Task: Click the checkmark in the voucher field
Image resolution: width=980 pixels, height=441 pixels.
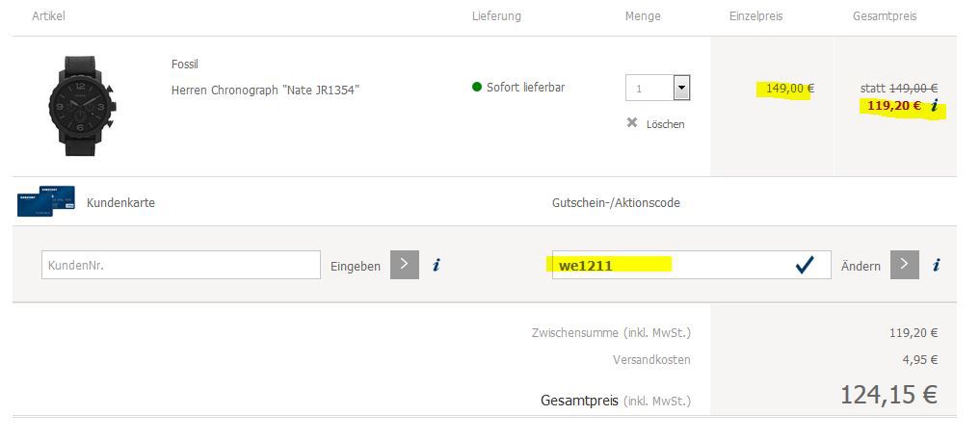Action: pos(805,266)
